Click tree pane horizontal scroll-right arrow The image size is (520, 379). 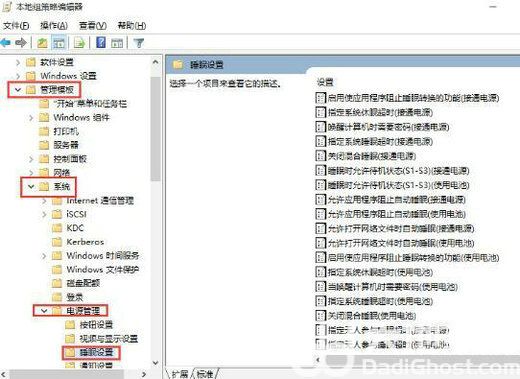[144, 374]
